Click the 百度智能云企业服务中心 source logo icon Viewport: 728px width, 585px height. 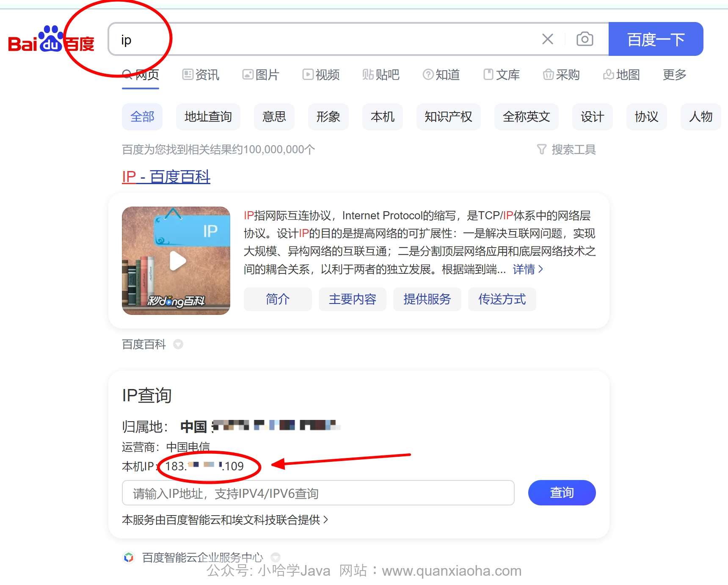129,557
